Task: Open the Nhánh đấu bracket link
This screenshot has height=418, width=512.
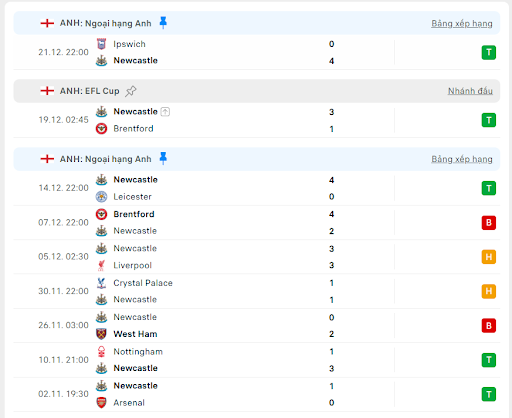Action: click(x=470, y=91)
